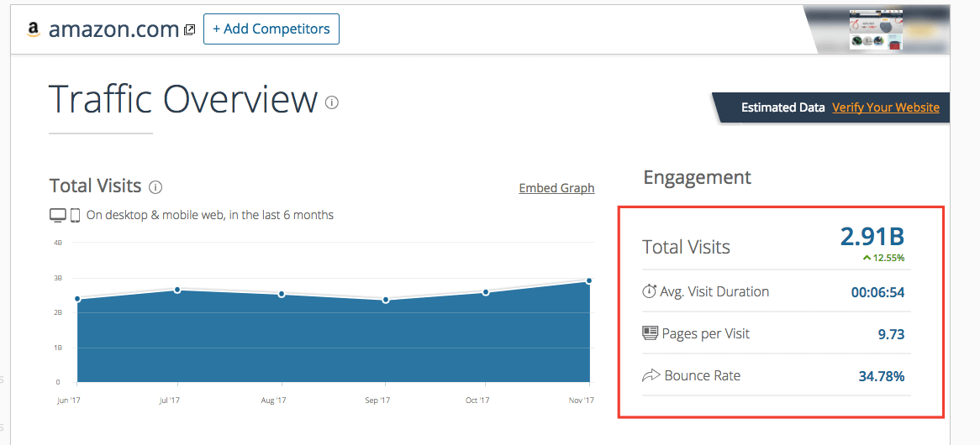The width and height of the screenshot is (980, 445).
Task: Select the Oct '17 data point
Action: (486, 292)
